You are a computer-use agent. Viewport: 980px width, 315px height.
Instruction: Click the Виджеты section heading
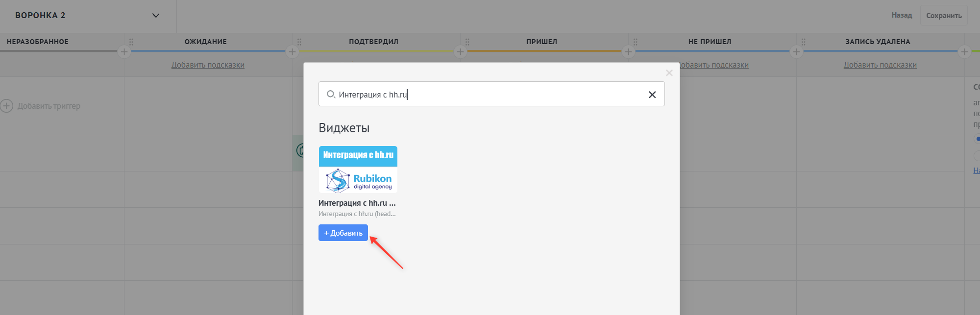(x=344, y=128)
